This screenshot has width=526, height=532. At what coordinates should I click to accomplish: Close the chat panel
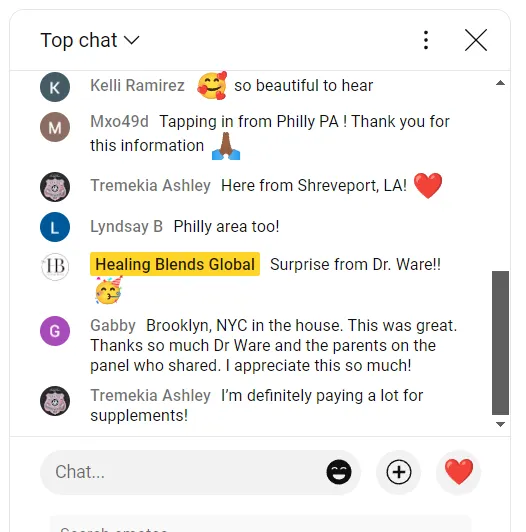pos(476,40)
